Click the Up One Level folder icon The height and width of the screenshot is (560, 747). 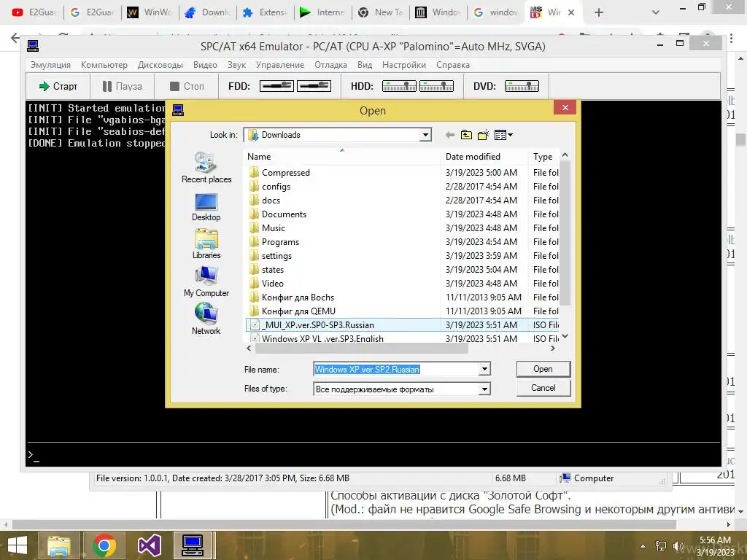pyautogui.click(x=466, y=135)
